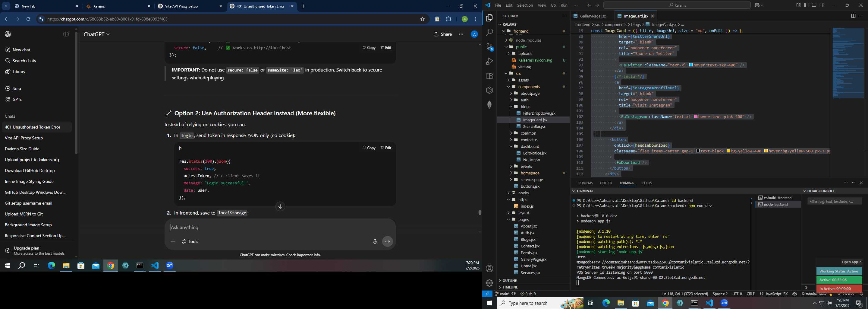Bookmark this page with star icon

422,19
